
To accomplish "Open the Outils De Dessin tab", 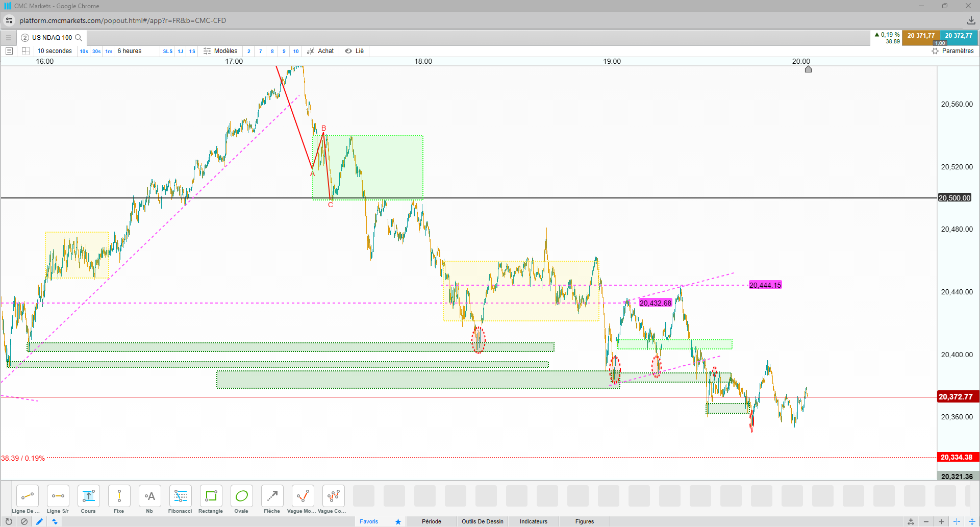I will pos(482,521).
